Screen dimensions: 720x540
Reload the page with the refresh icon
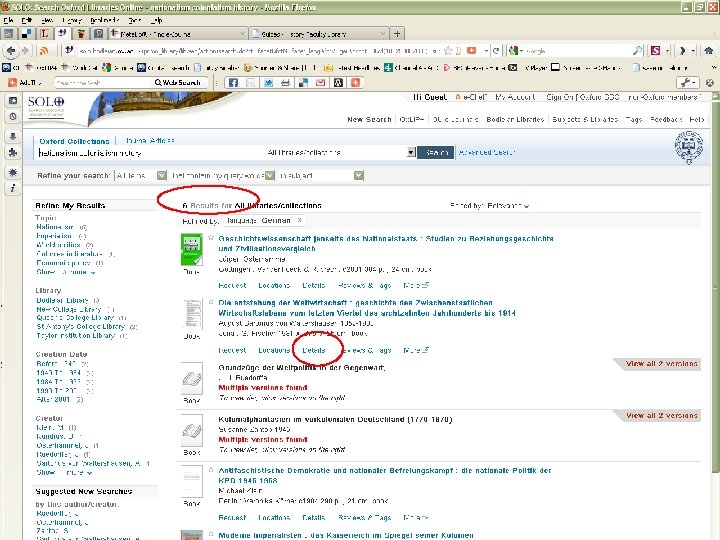496,51
